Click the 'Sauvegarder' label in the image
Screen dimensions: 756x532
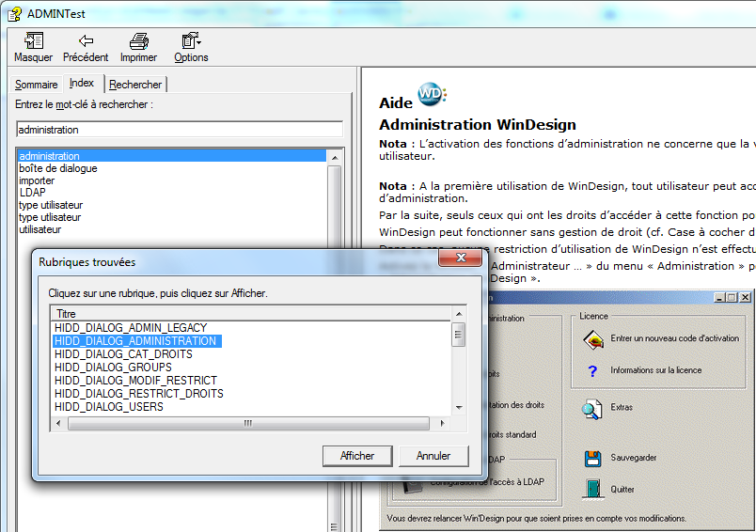[x=634, y=458]
